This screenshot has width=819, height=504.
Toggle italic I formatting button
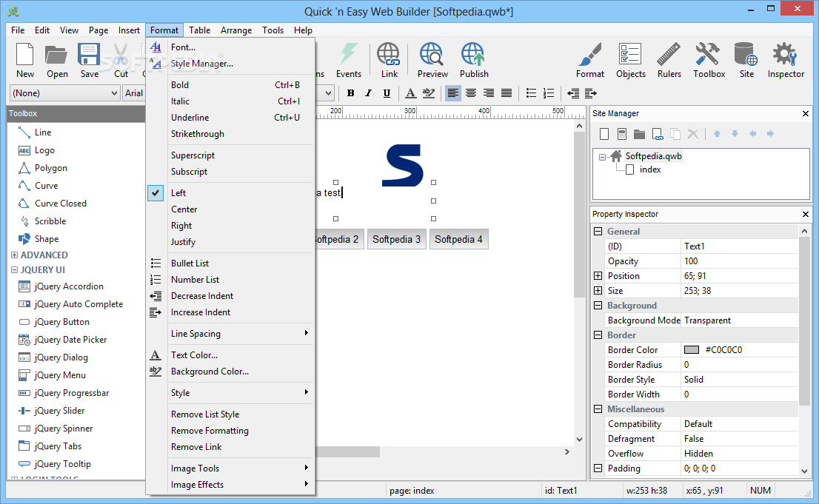(x=368, y=93)
